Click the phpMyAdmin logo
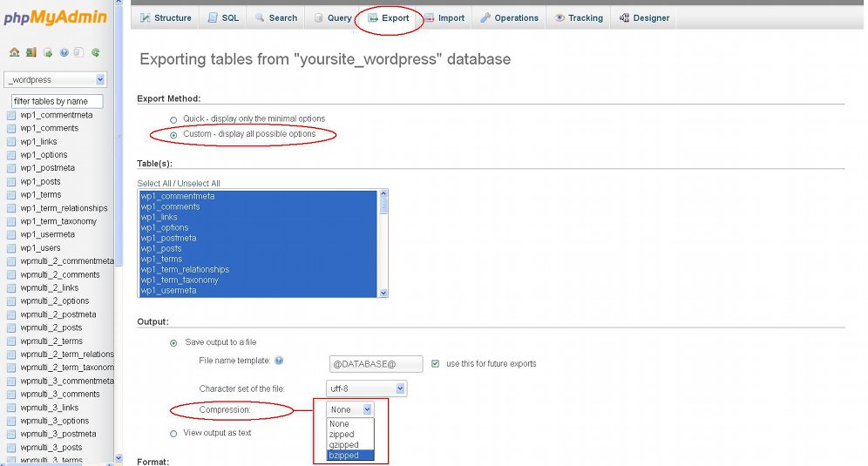Screen dimensions: 868x466 (x=56, y=17)
